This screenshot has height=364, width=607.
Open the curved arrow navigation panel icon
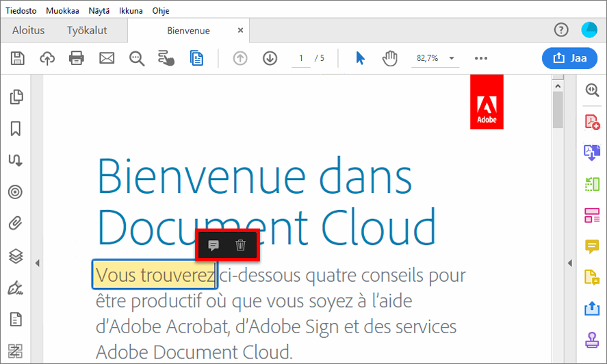coord(16,160)
